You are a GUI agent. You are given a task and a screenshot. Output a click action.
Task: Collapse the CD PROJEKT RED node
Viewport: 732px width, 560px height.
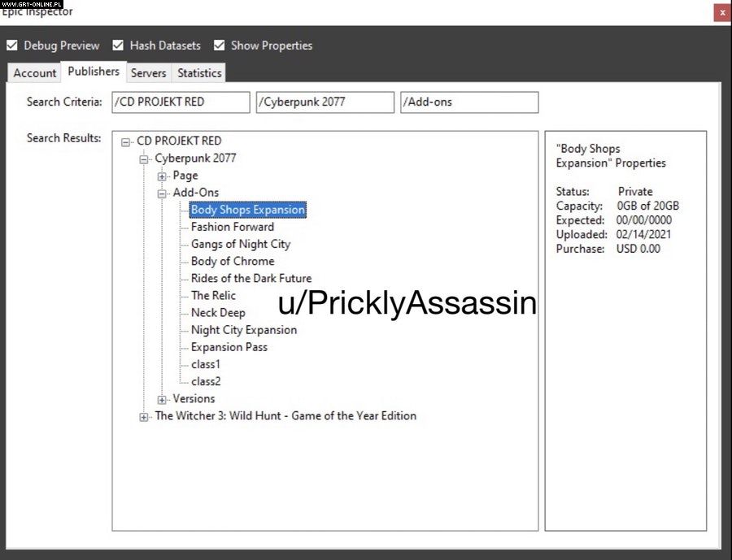126,141
